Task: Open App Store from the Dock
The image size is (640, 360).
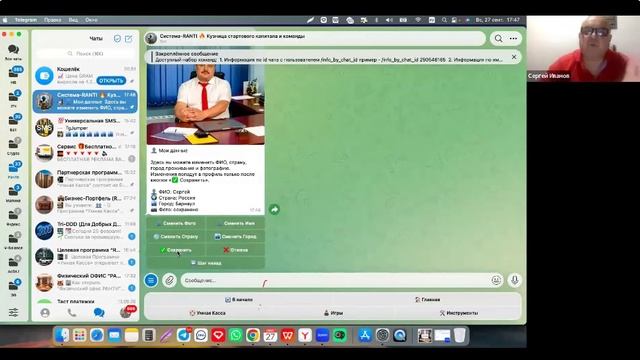Action: coord(365,336)
